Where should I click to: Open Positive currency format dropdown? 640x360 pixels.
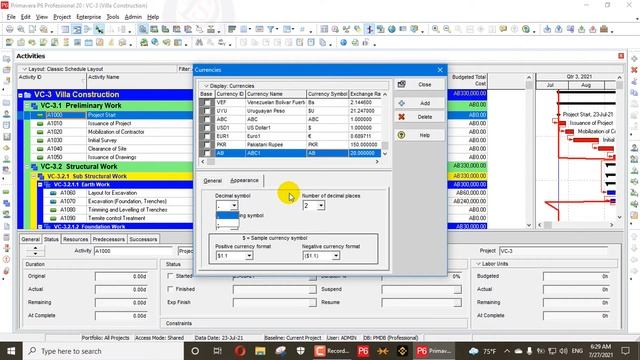[249, 256]
